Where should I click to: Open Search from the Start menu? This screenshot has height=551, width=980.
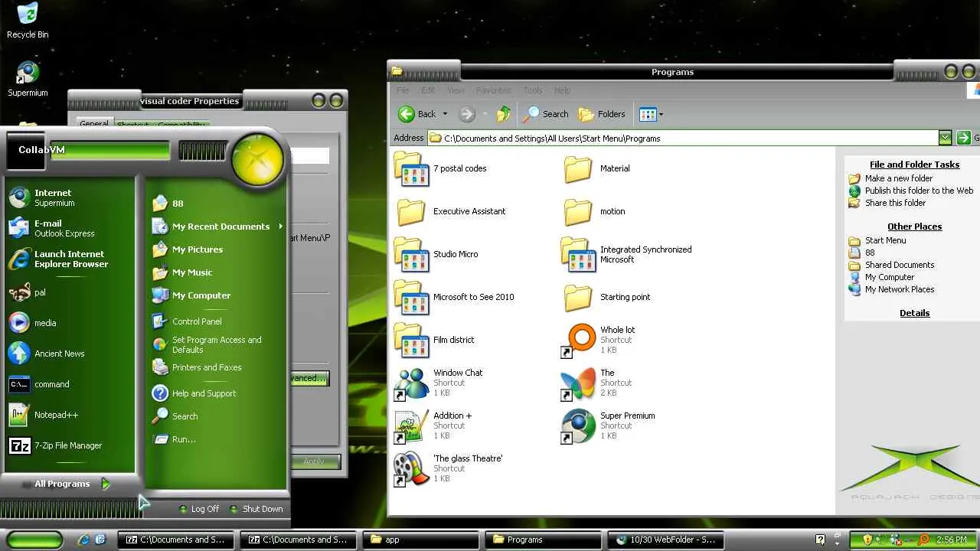coord(217,416)
